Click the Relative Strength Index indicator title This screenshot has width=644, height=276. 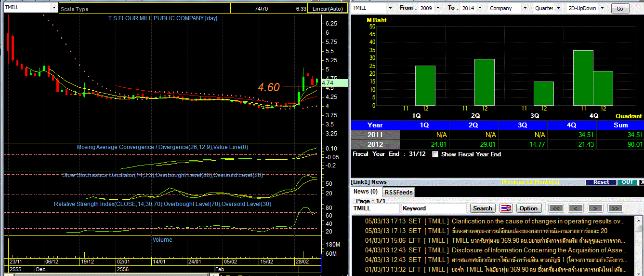[162, 204]
